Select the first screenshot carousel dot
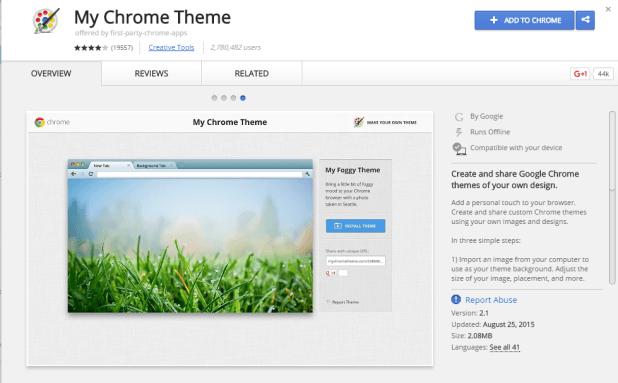Viewport: 618px width, 383px height. pyautogui.click(x=214, y=98)
